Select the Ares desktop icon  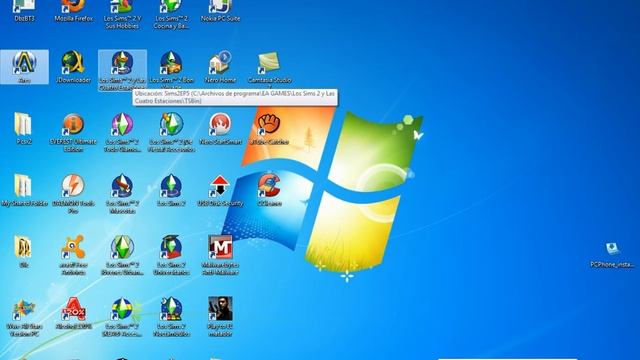pos(24,67)
